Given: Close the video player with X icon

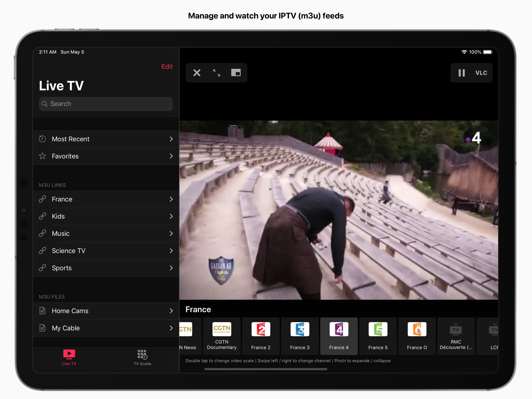Looking at the screenshot, I should coord(197,73).
